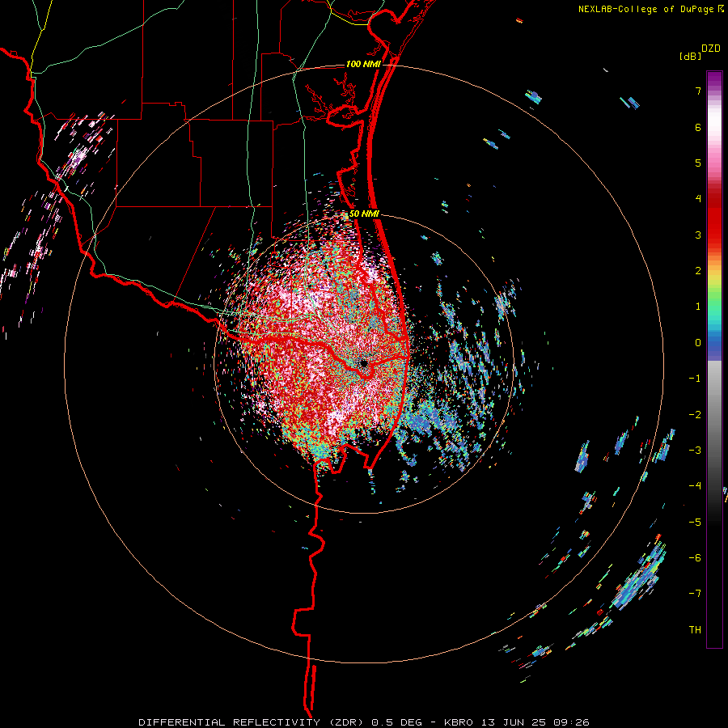Click the ZDR KBRO product caption at bottom

click(364, 722)
